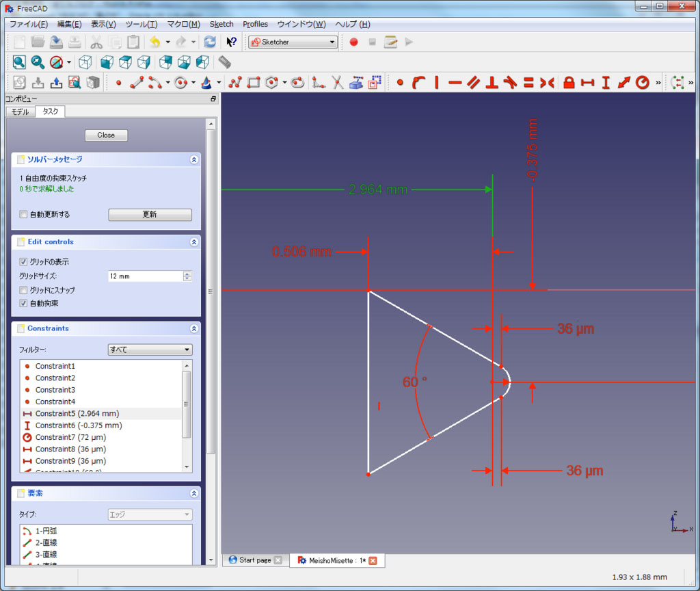Click the What's This help cursor icon
This screenshot has height=591, width=700.
(x=231, y=42)
